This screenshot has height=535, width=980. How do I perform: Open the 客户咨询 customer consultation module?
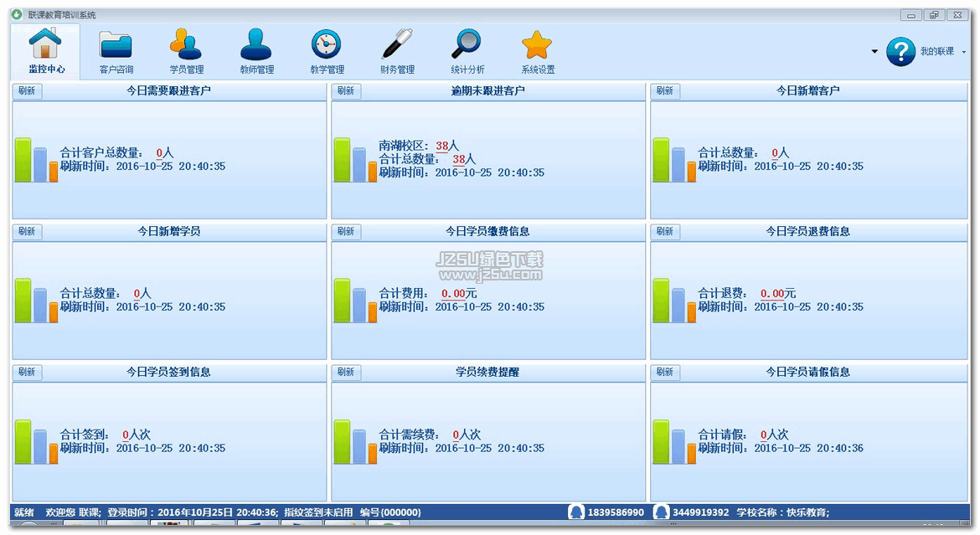coord(116,50)
